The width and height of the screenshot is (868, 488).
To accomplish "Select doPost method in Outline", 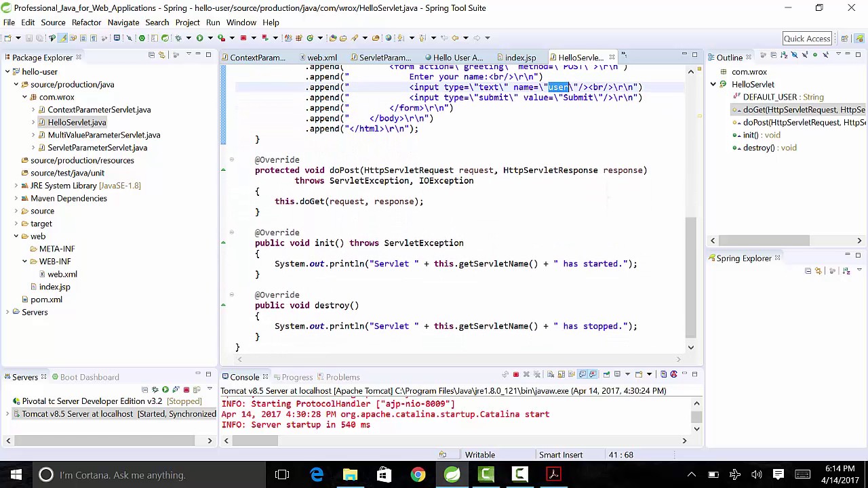I will pos(799,123).
